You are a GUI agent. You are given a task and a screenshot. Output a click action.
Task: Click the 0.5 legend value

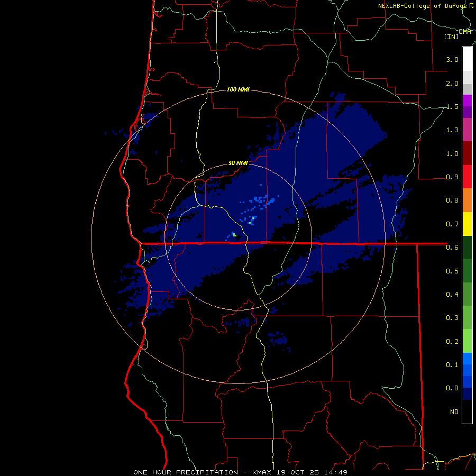[452, 271]
